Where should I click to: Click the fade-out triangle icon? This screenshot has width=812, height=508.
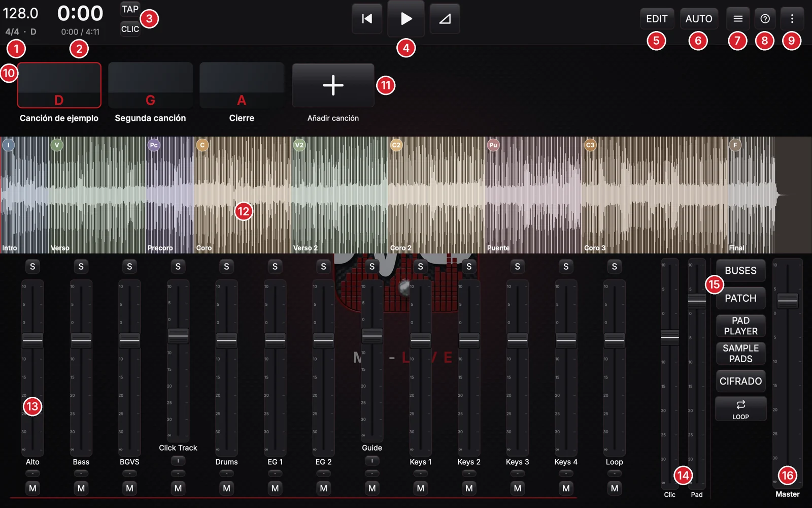coord(445,19)
